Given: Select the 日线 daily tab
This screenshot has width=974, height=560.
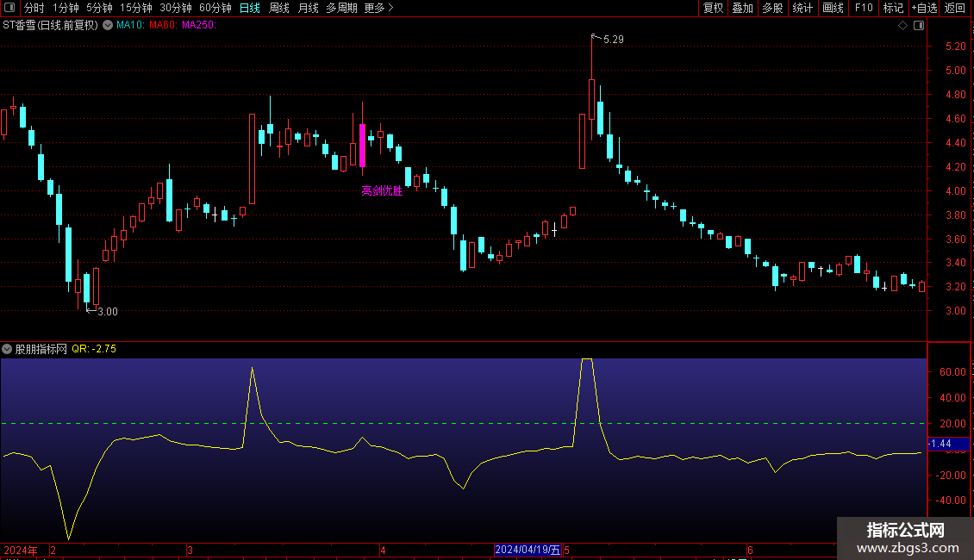Looking at the screenshot, I should pos(250,8).
